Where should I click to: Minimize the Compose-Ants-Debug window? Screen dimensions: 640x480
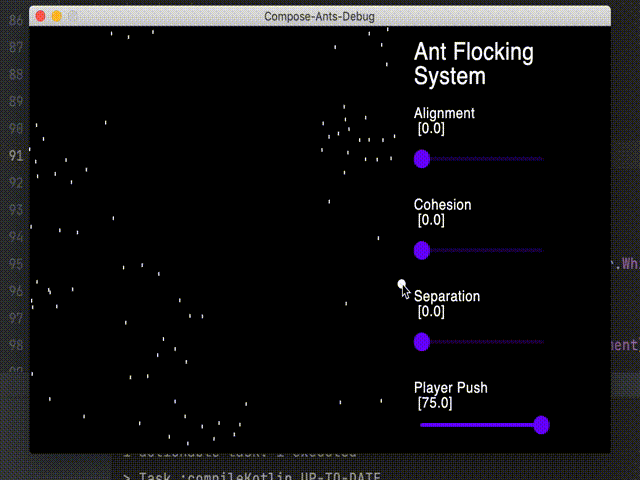pyautogui.click(x=56, y=16)
